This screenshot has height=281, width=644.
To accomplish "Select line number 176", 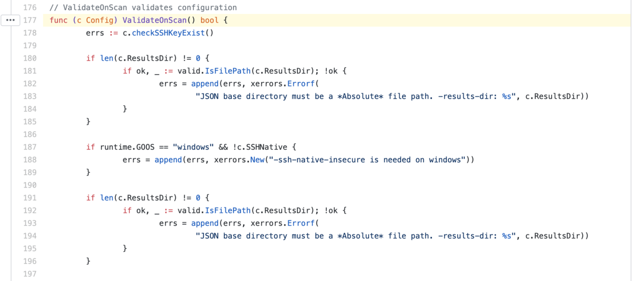I will (30, 8).
